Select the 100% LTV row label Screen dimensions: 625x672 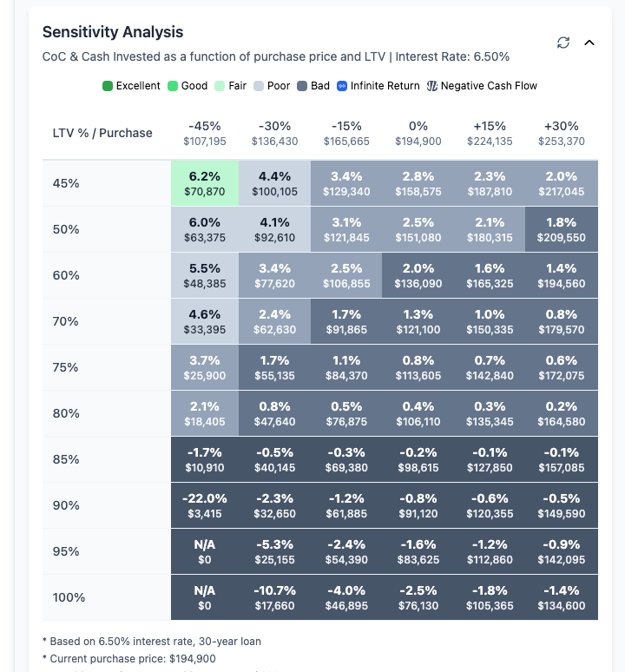(69, 597)
